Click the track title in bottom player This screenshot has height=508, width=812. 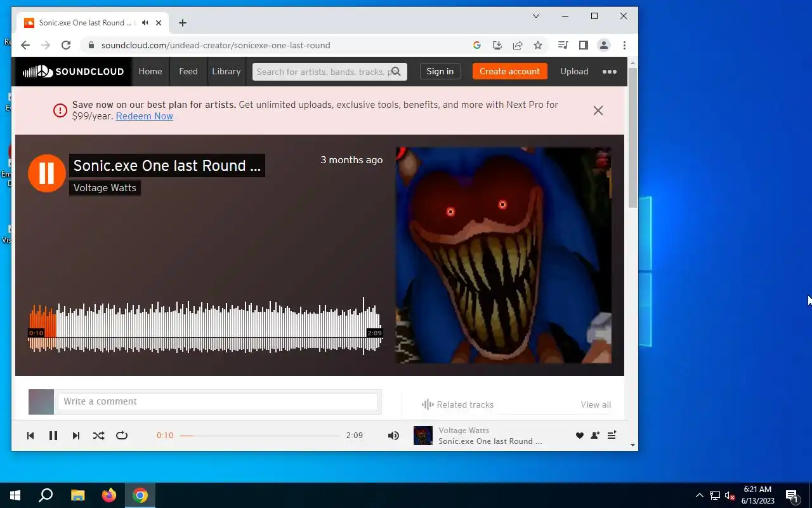(490, 441)
